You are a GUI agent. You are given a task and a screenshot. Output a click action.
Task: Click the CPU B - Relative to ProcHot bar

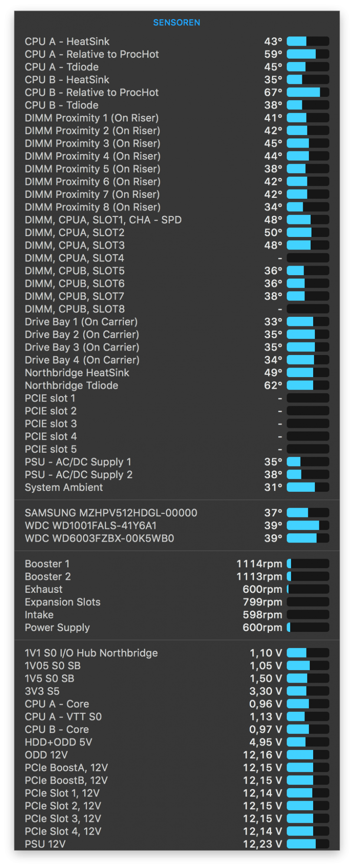click(x=308, y=92)
